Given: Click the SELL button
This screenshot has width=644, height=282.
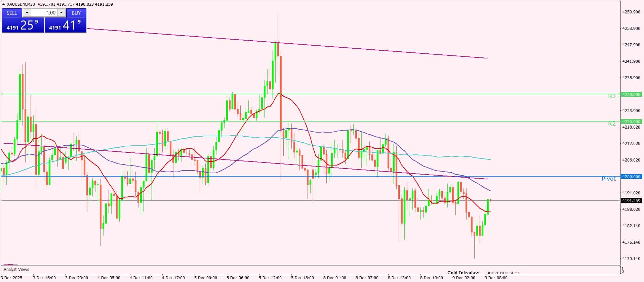Looking at the screenshot, I should coord(12,13).
